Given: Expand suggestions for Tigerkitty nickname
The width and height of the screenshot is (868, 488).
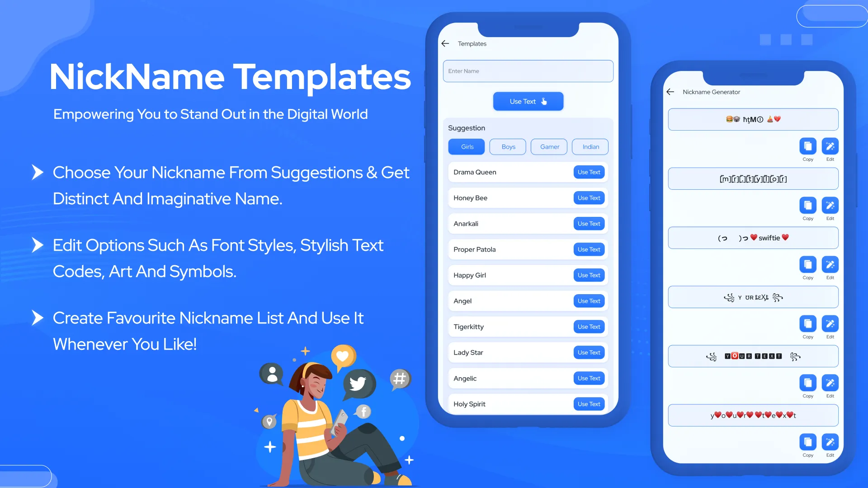Looking at the screenshot, I should pyautogui.click(x=588, y=327).
